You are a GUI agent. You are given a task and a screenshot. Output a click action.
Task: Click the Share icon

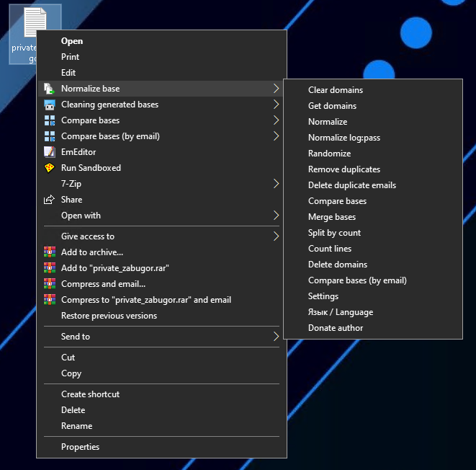tap(49, 200)
